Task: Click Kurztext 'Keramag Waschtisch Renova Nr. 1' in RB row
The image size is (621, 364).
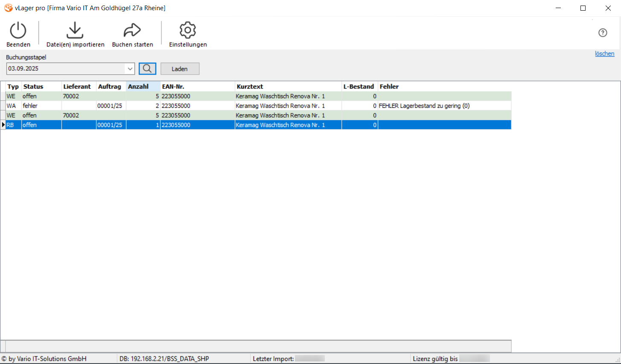Action: (x=288, y=125)
